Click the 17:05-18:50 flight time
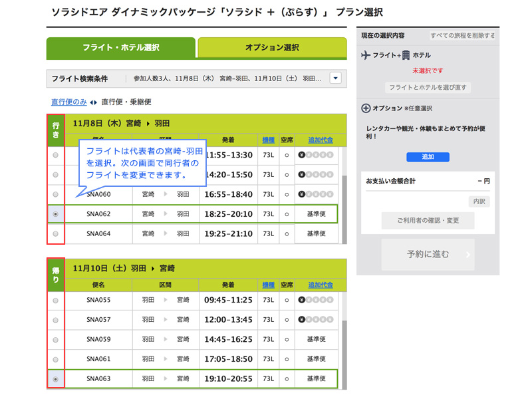 coord(228,359)
